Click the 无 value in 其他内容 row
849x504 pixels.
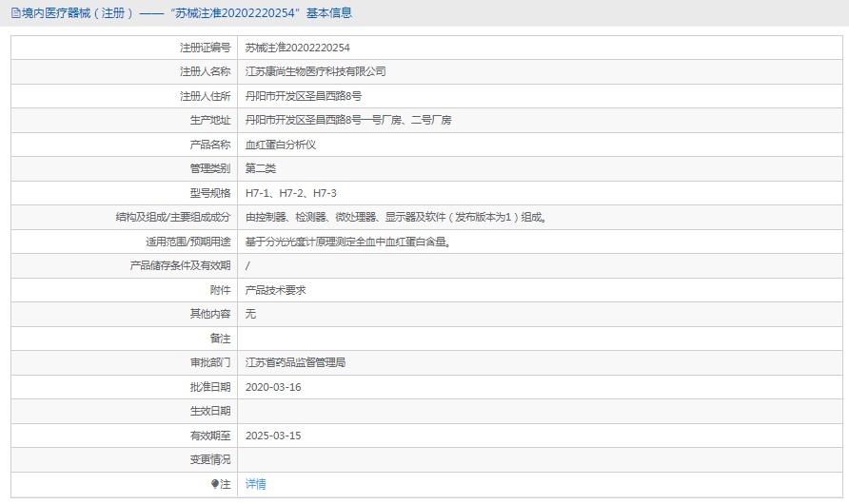250,314
